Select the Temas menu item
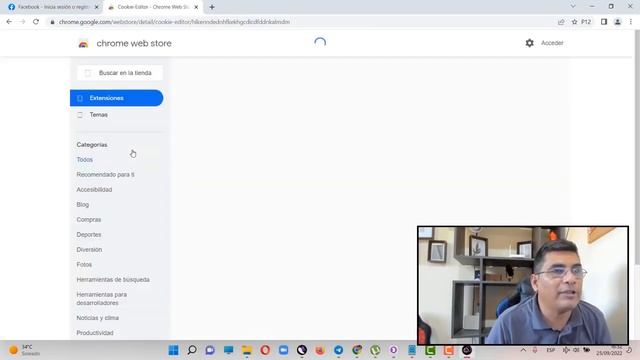This screenshot has width=640, height=360. click(x=98, y=115)
